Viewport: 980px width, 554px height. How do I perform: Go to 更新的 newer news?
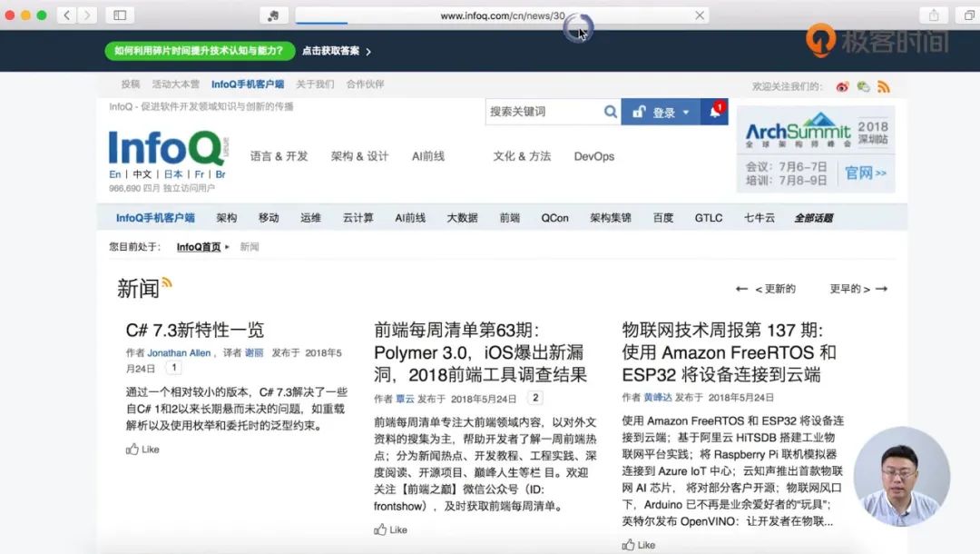tap(766, 289)
